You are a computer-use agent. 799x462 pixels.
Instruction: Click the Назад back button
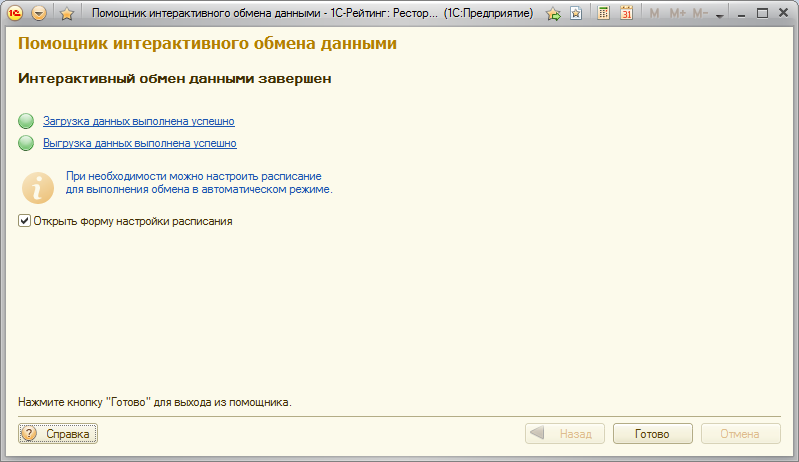[x=565, y=434]
